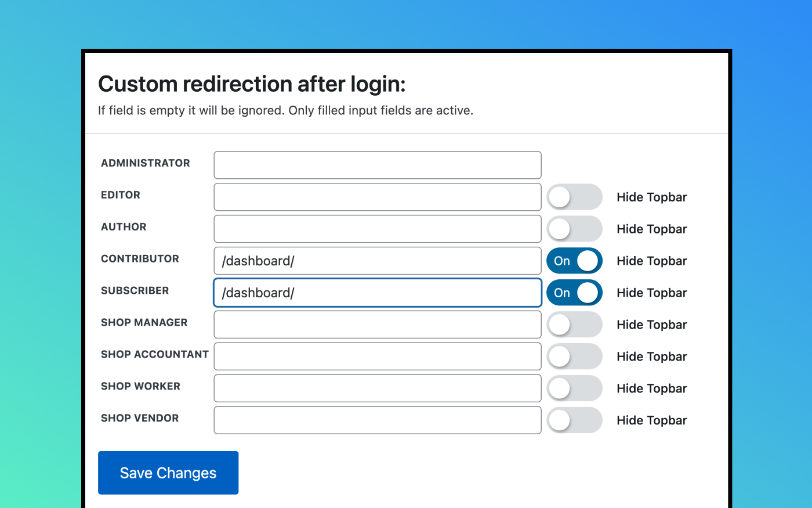Screen dimensions: 812x508
Task: Click the Administrator redirect URL field
Action: coord(377,165)
